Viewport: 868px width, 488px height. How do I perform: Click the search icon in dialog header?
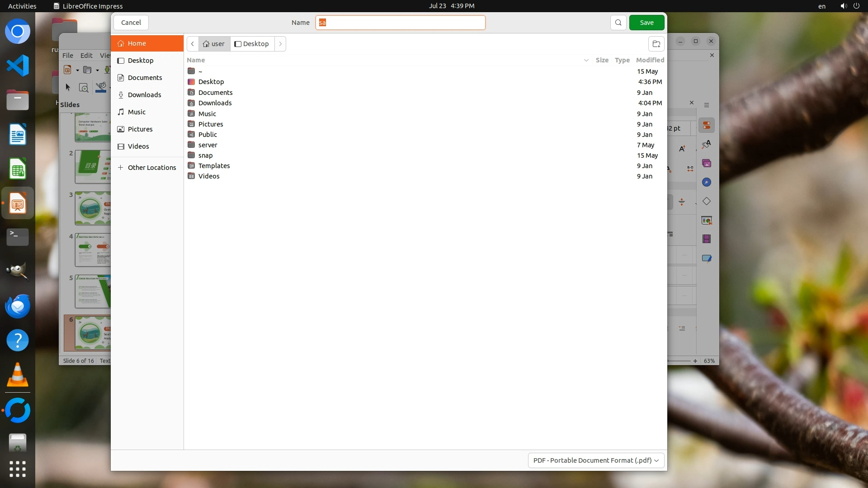pyautogui.click(x=618, y=23)
